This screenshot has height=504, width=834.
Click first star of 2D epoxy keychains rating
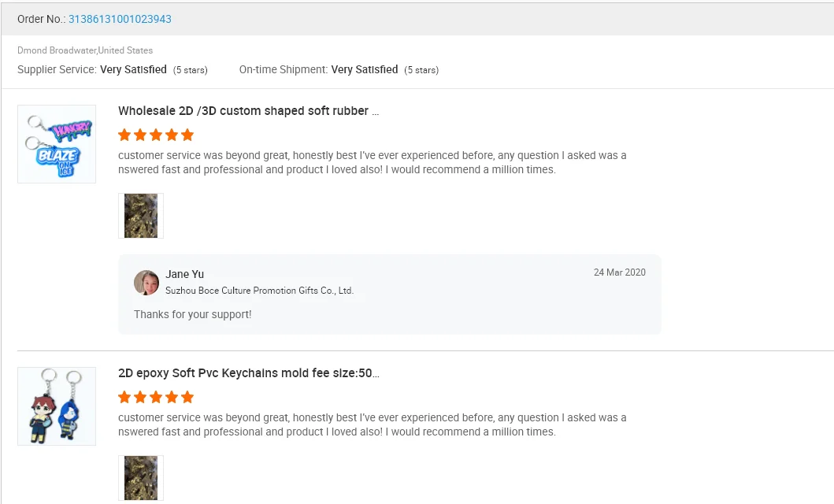pos(124,397)
